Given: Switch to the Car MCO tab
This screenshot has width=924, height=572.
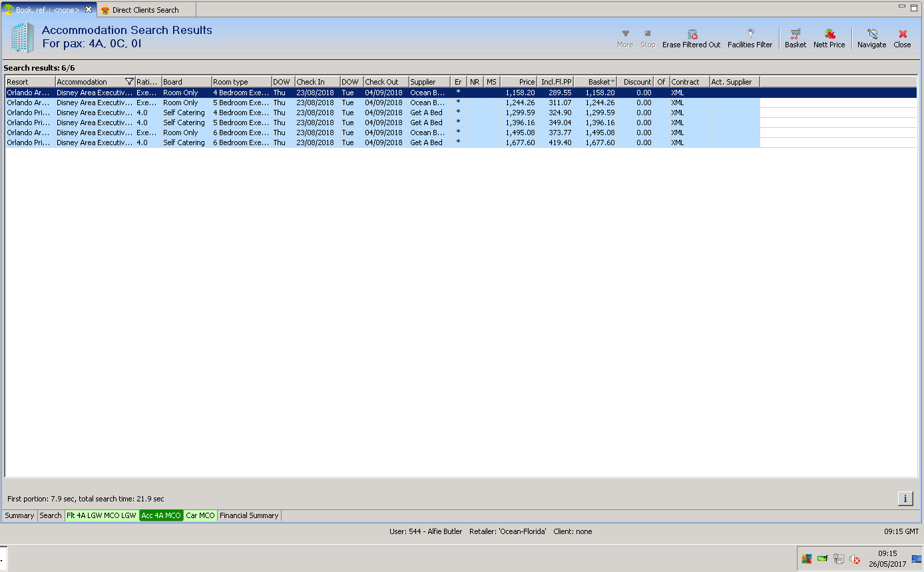Looking at the screenshot, I should click(x=200, y=515).
